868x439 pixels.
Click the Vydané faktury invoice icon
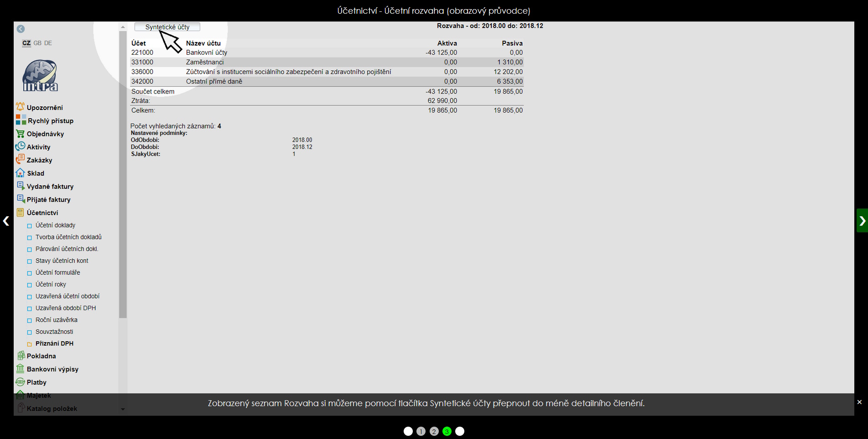point(20,186)
